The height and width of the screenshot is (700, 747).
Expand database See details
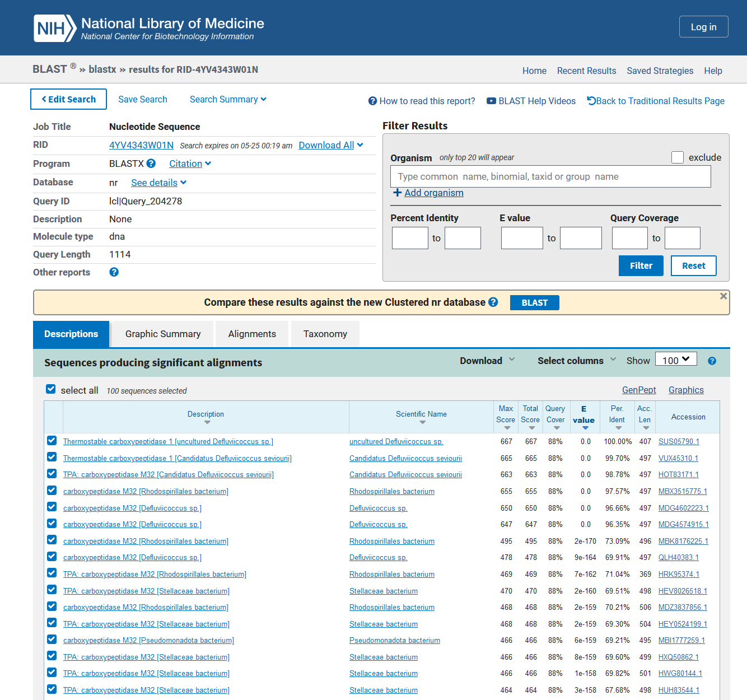[159, 183]
